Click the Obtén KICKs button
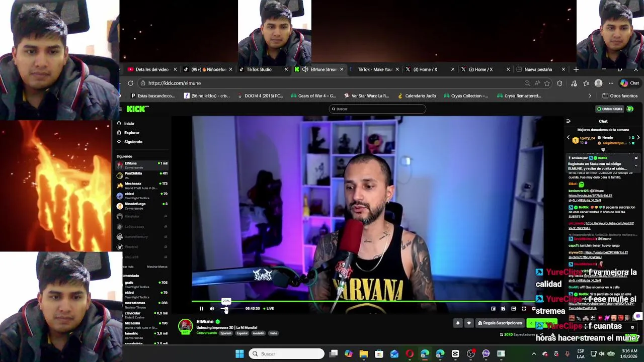 (x=610, y=109)
